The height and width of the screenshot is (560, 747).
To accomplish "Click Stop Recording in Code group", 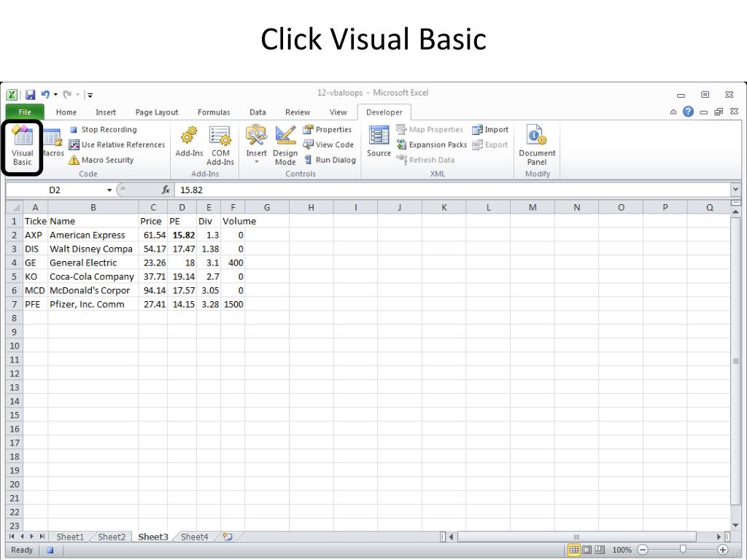I will coord(103,130).
